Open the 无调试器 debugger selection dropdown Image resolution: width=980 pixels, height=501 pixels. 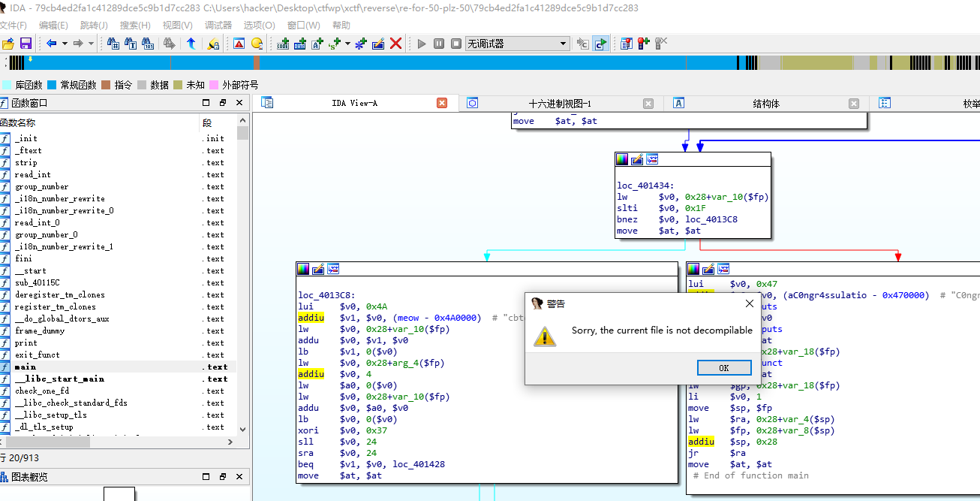click(x=518, y=44)
